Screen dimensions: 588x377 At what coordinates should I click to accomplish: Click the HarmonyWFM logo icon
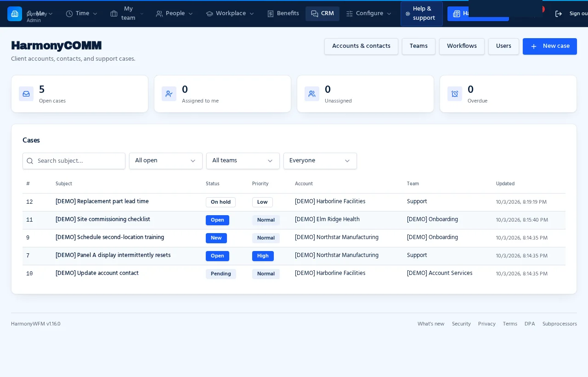[x=15, y=14]
